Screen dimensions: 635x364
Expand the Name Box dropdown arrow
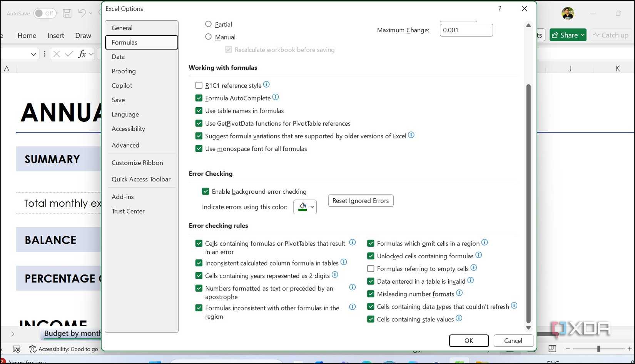tap(33, 54)
